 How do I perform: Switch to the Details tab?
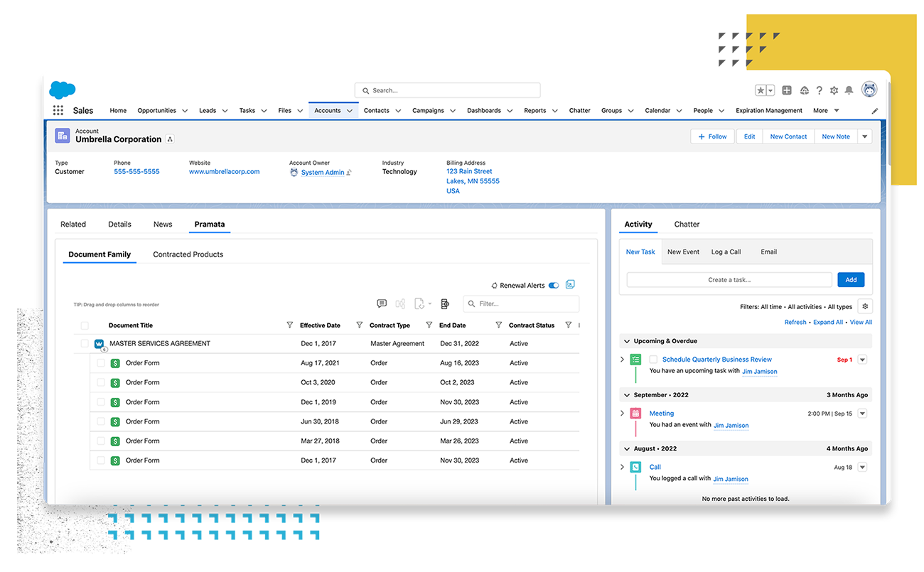(119, 225)
